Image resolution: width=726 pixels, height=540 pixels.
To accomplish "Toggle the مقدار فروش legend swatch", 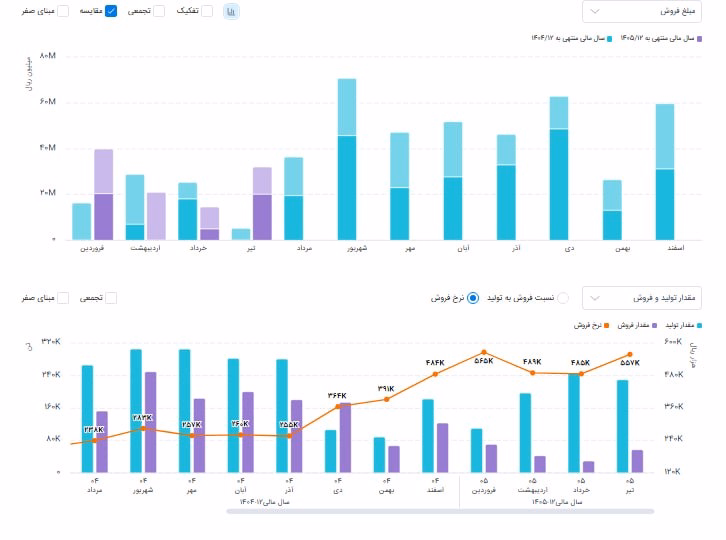I will 655,326.
